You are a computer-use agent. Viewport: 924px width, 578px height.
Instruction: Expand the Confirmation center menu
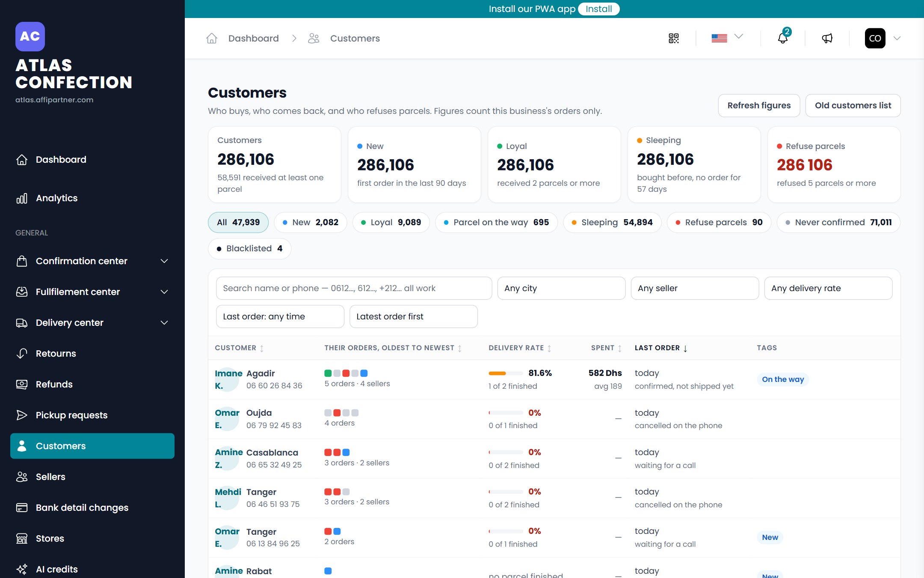coord(92,261)
